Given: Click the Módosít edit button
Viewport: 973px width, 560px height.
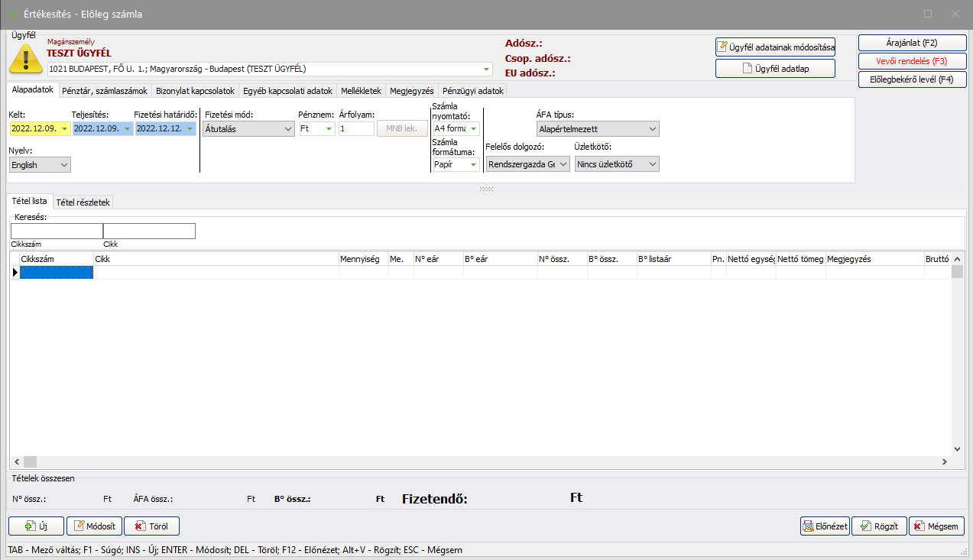Looking at the screenshot, I should (x=94, y=526).
